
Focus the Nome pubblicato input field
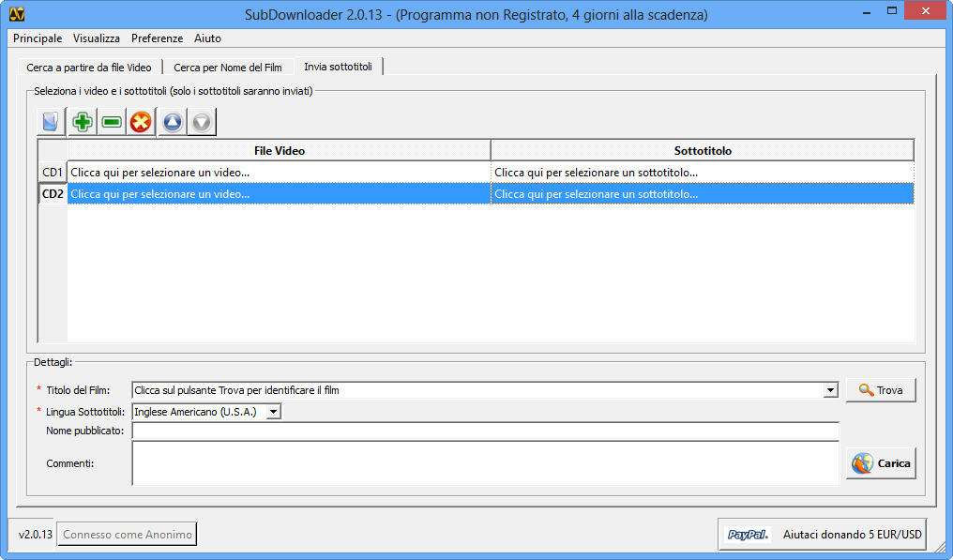485,431
